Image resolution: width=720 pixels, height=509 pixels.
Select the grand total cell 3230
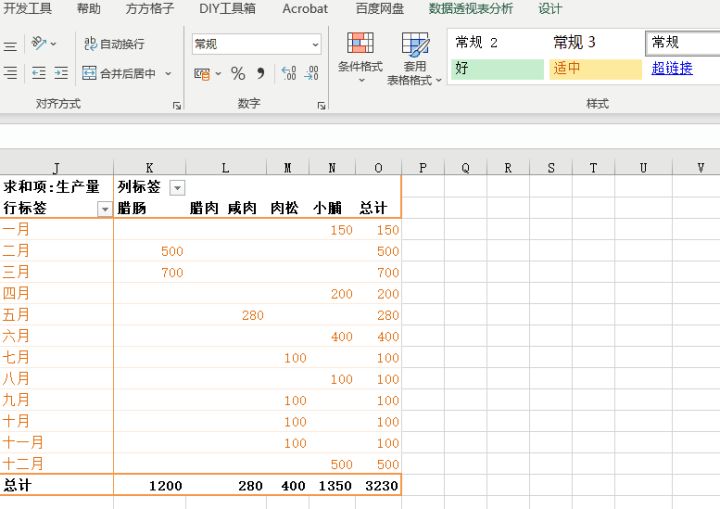[381, 486]
